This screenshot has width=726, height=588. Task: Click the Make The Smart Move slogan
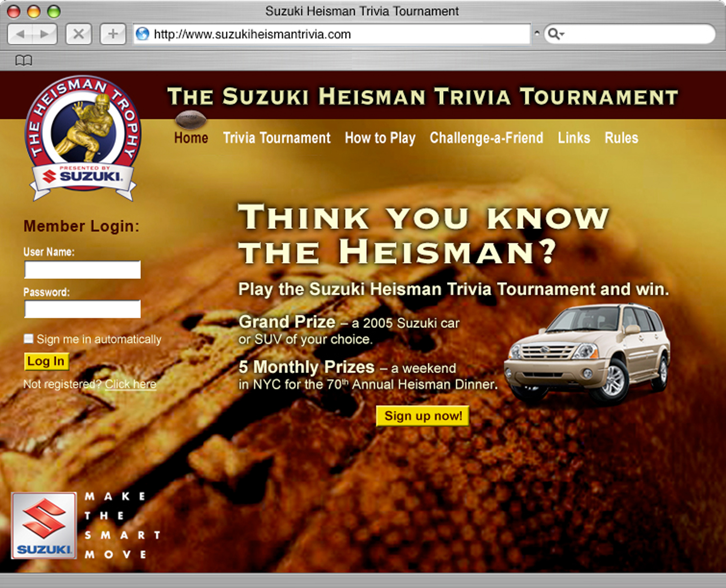(122, 526)
